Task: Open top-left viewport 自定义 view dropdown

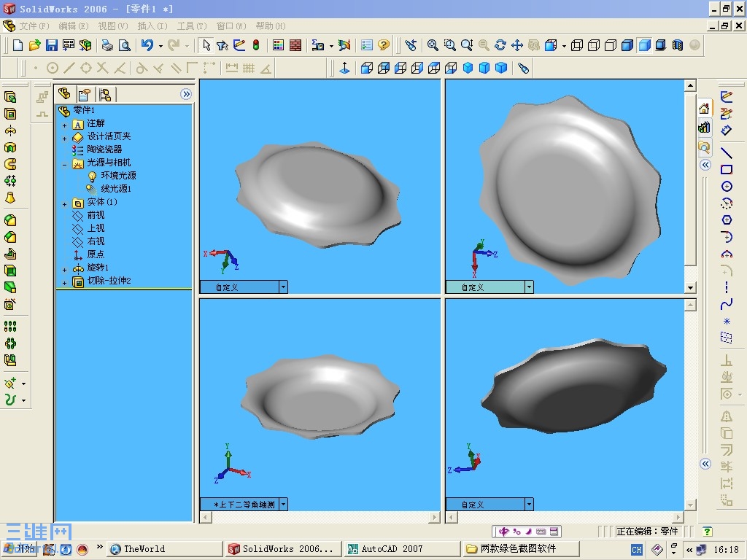Action: click(x=283, y=287)
